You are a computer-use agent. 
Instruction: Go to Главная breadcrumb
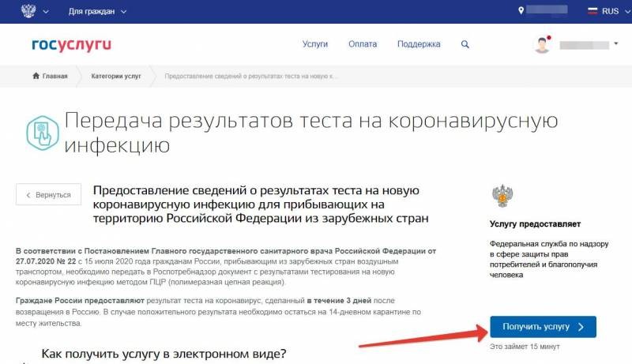tap(55, 76)
